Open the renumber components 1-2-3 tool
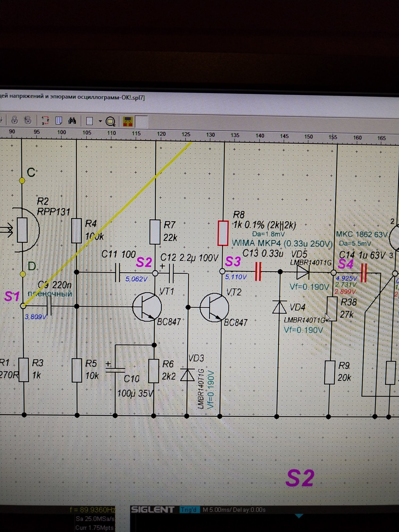Screen dimensions: 399x532 pos(45,120)
